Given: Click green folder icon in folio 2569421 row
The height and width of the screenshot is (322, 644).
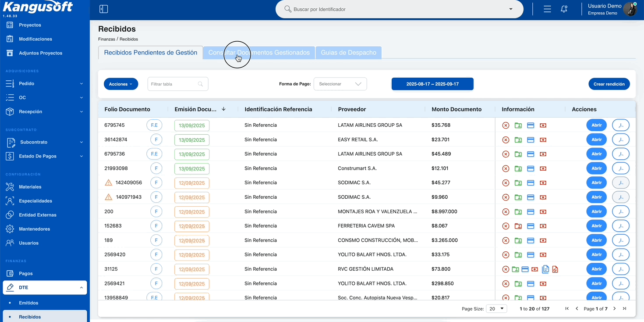Looking at the screenshot, I should (518, 283).
